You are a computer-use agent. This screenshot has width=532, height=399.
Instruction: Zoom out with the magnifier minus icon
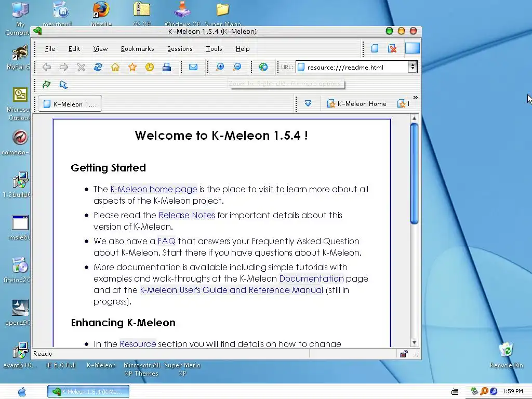[x=237, y=67]
